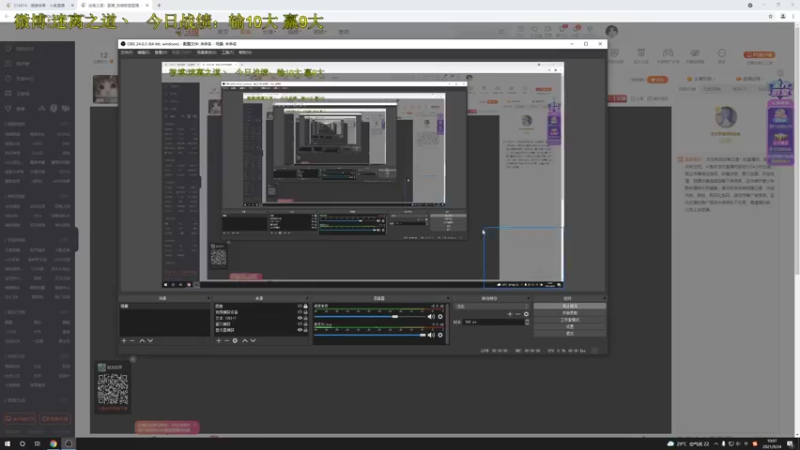Open the user avatar in website header
The width and height of the screenshot is (800, 450).
(x=612, y=31)
